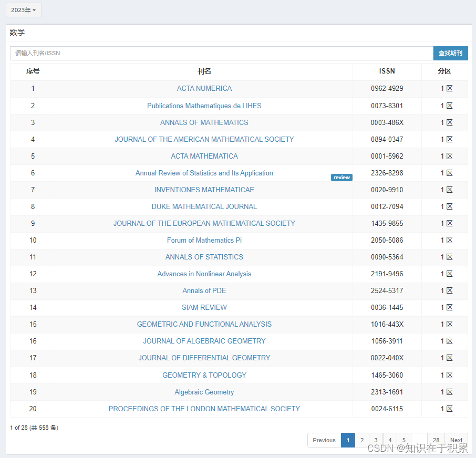Open Annals of PDE link
Screen dimensions: 476x458
coord(204,290)
